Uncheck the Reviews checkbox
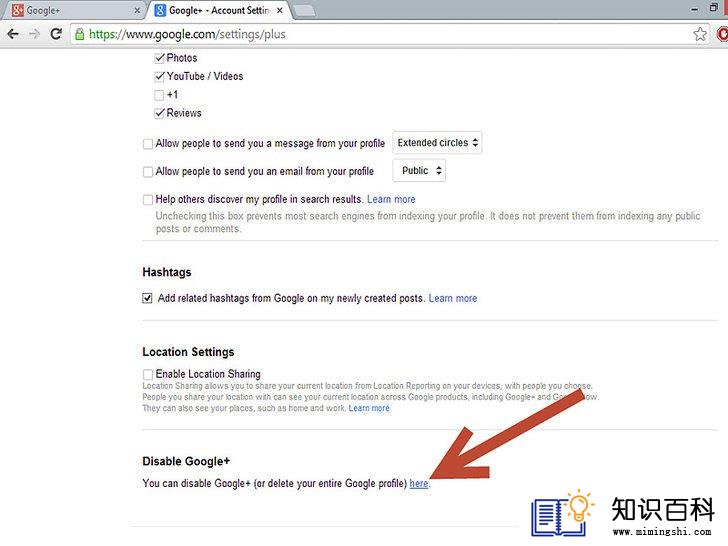Screen dimensions: 728x546 point(159,113)
